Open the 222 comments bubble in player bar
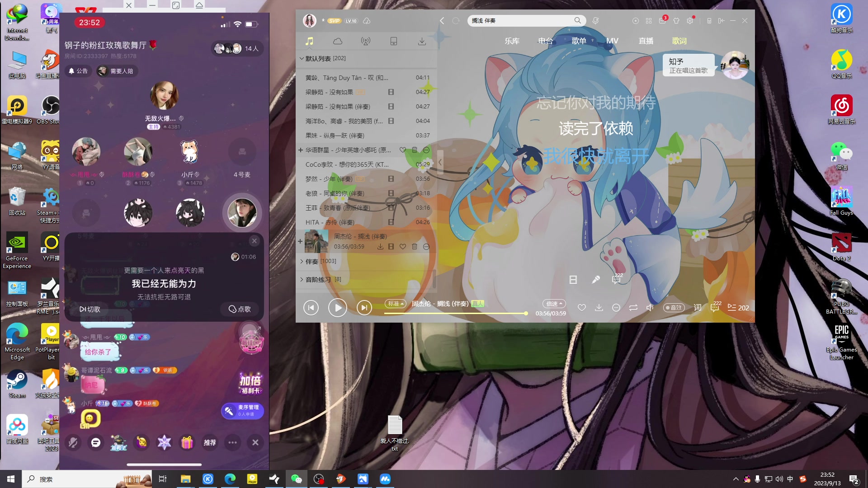 point(715,307)
